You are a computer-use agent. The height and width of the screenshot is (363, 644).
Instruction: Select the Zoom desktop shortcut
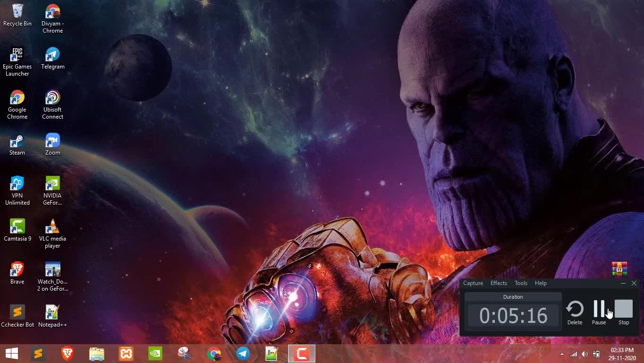click(x=52, y=145)
